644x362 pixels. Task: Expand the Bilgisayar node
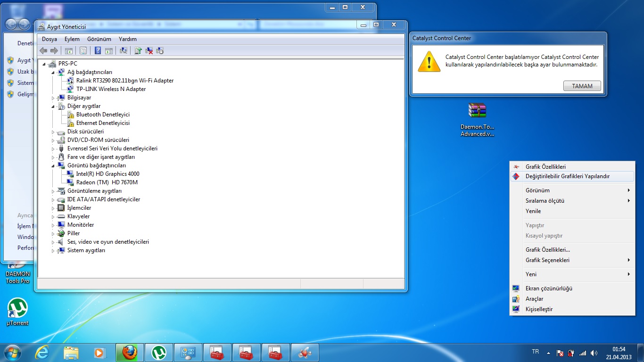pyautogui.click(x=53, y=98)
